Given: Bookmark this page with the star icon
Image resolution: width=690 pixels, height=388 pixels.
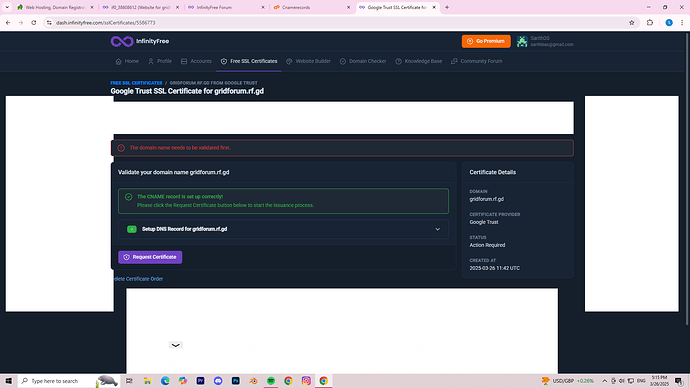Looking at the screenshot, I should [x=631, y=23].
